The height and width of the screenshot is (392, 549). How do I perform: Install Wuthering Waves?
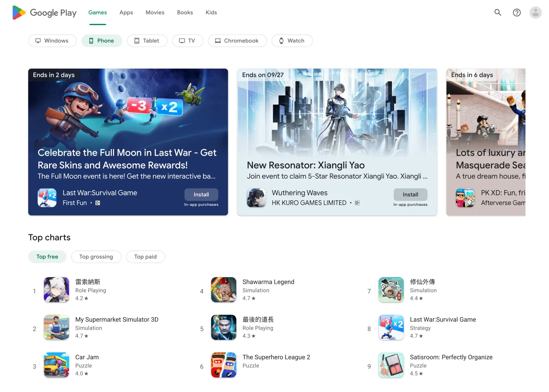410,194
